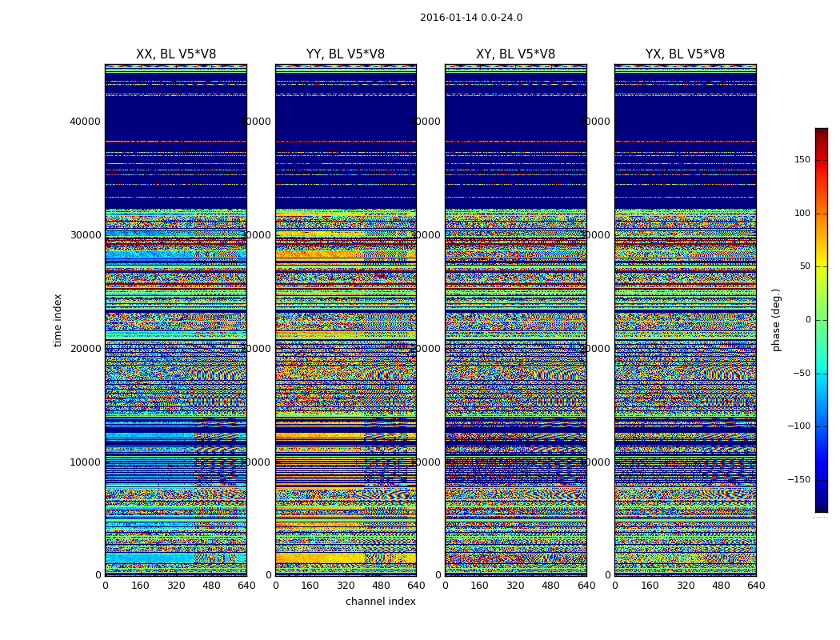The height and width of the screenshot is (640, 840).
Task: Click the colorbar near -150 degrees
Action: 822,479
